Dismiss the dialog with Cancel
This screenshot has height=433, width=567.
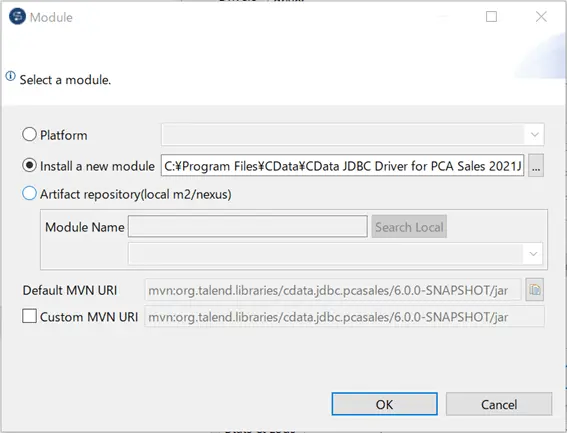pos(499,404)
